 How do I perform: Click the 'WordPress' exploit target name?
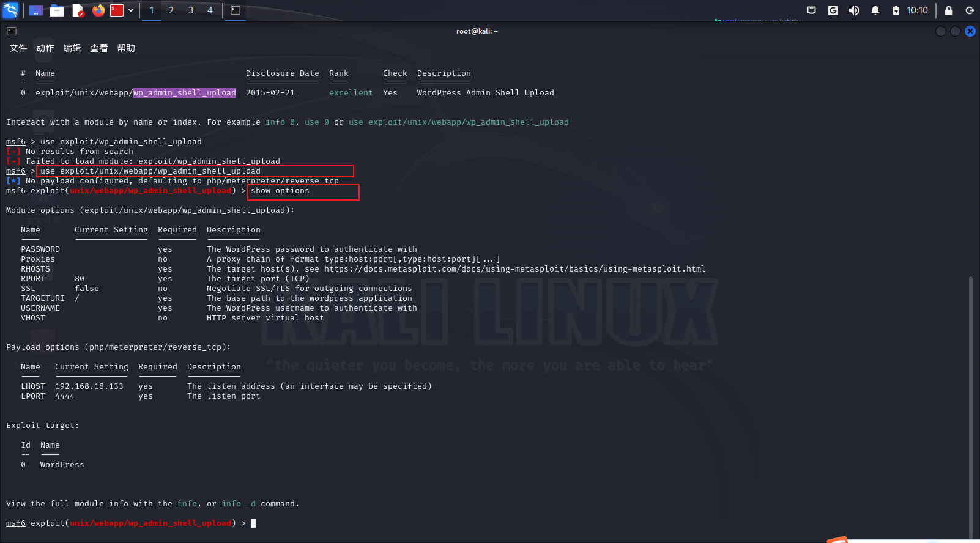(62, 465)
